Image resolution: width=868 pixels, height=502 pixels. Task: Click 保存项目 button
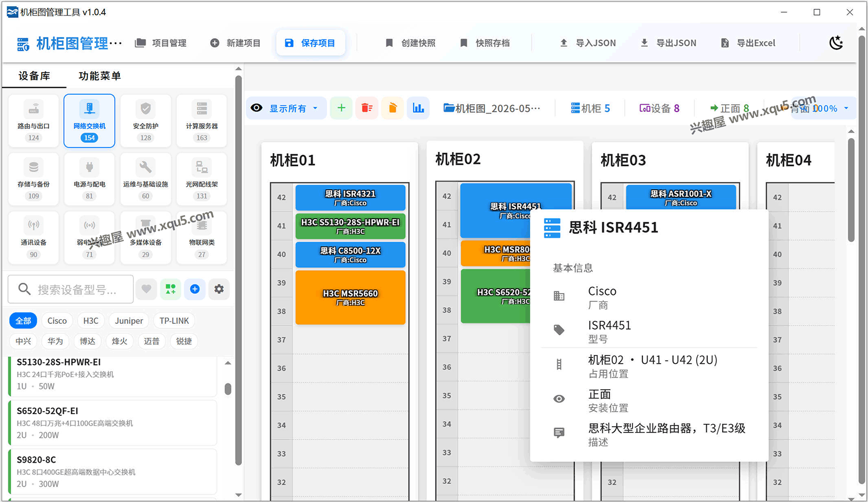(311, 43)
